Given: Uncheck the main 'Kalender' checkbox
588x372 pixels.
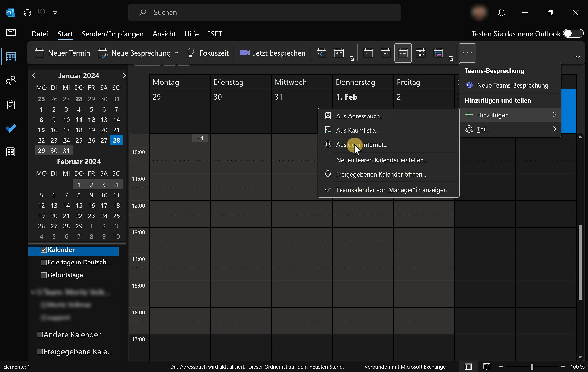Looking at the screenshot, I should (44, 250).
